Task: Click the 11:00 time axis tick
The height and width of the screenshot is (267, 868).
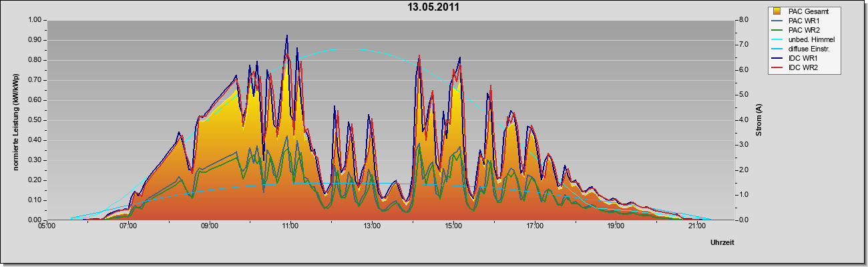Action: coord(290,226)
